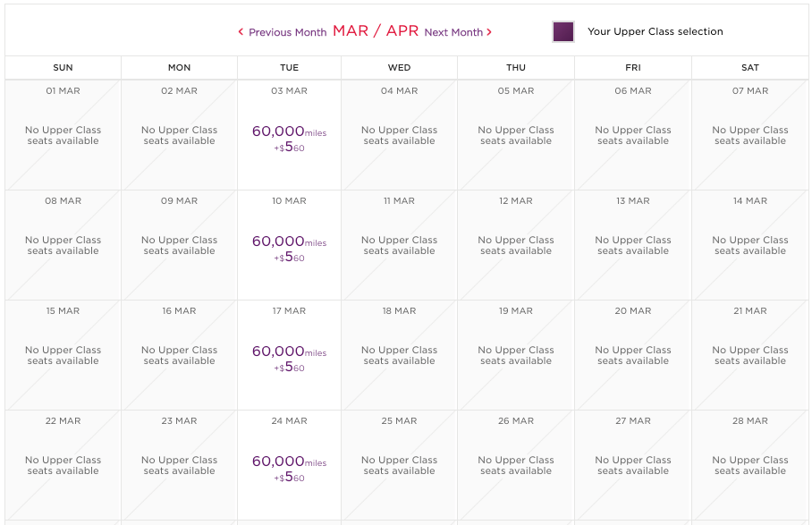This screenshot has width=812, height=525.
Task: Click the MAR / APR month heading
Action: 376,31
